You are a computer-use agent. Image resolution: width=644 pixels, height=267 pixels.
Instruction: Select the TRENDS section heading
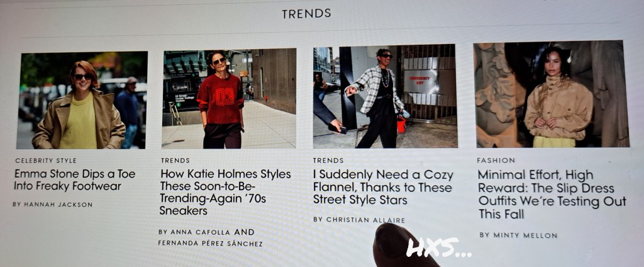coord(306,14)
